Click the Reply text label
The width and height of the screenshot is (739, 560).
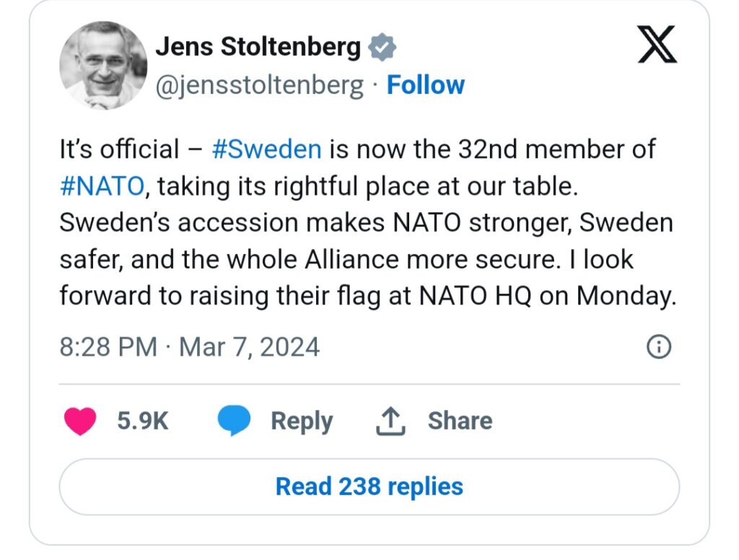pyautogui.click(x=302, y=421)
